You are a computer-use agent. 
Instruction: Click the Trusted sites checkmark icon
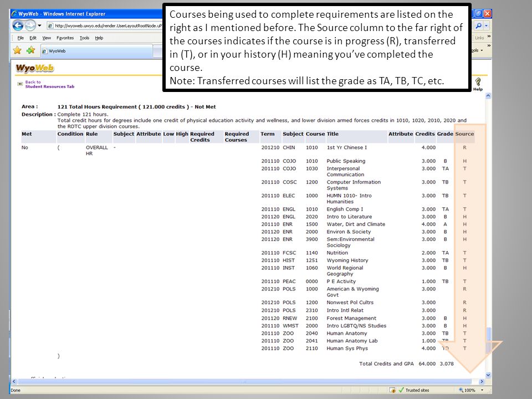click(401, 390)
